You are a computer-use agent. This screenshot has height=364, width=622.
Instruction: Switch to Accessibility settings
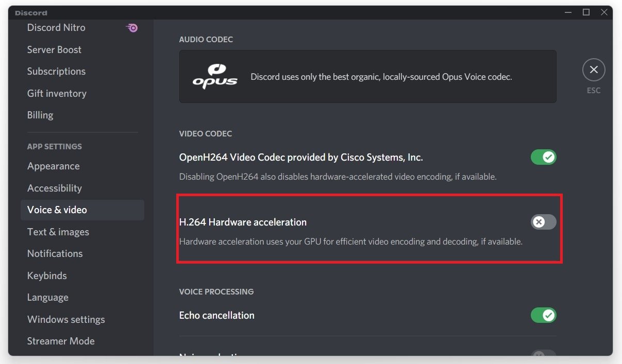[x=55, y=188]
